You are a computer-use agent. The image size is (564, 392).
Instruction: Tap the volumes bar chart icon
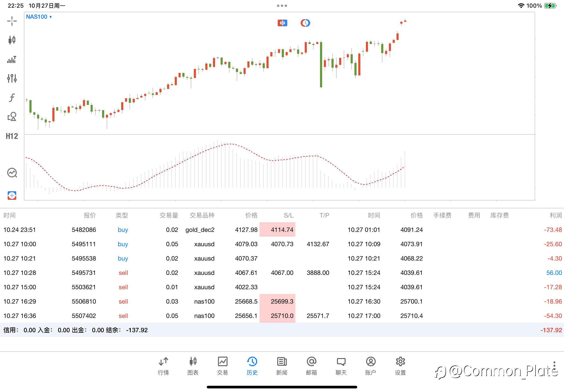pos(12,60)
